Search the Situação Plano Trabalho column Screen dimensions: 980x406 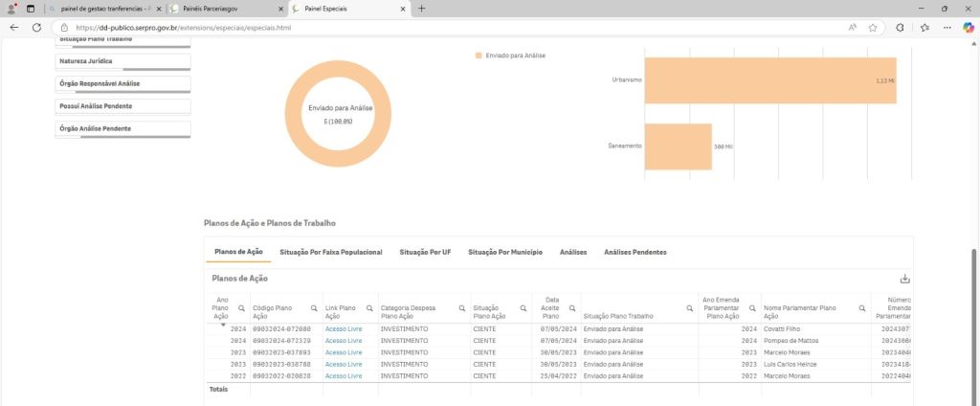coord(690,308)
